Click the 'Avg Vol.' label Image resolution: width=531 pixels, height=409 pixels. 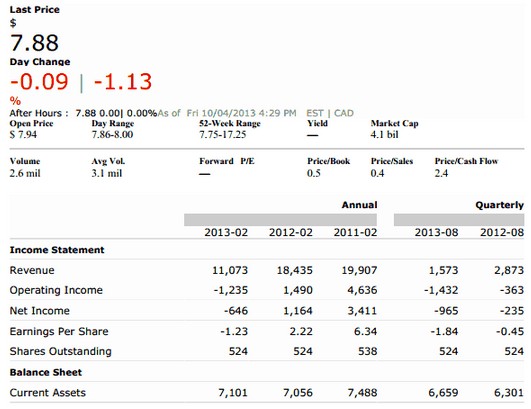(108, 161)
